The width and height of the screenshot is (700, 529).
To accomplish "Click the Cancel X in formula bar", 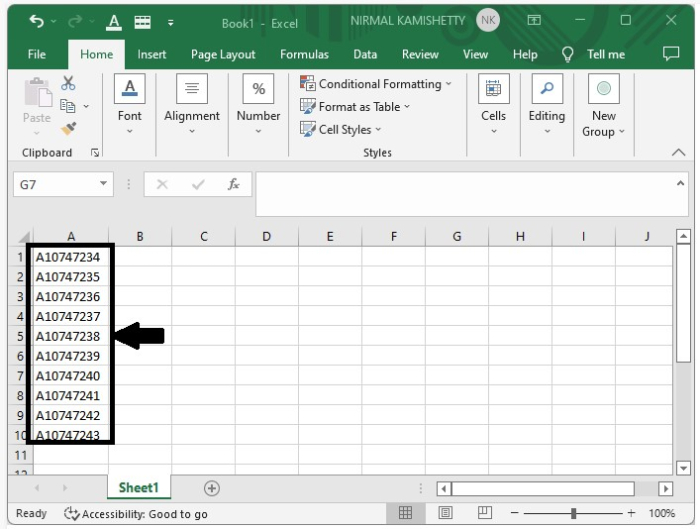I will tap(162, 184).
